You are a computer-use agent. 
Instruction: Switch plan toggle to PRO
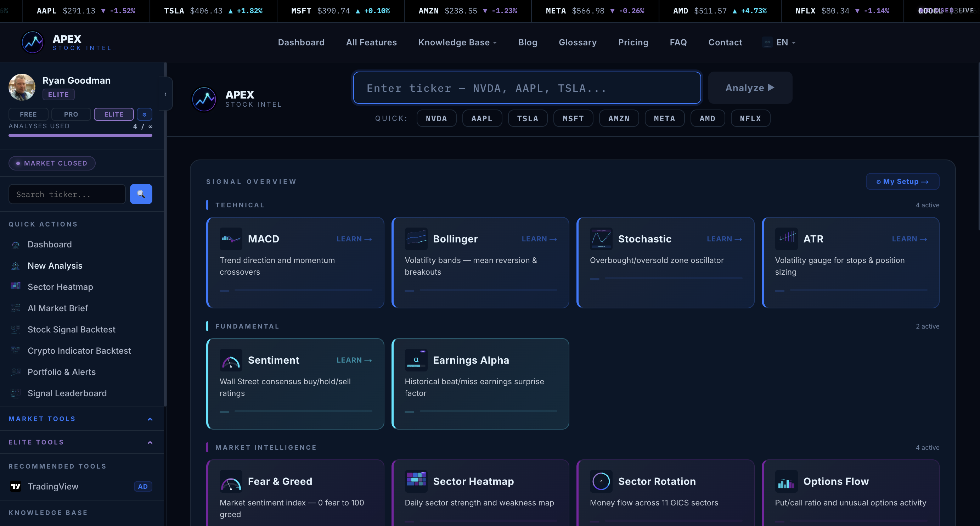point(71,114)
